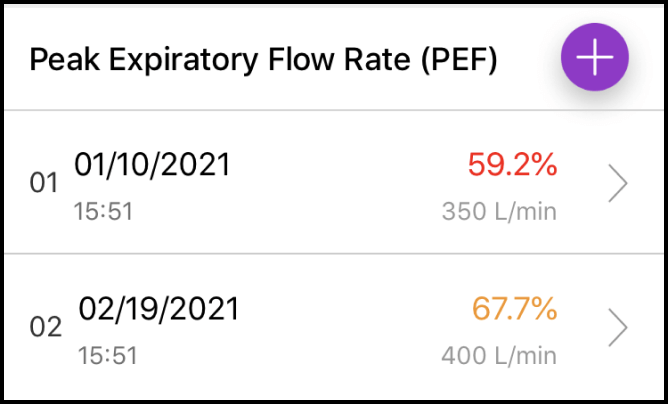Click the Peak Expiratory Flow Rate (PEF) title
This screenshot has height=404, width=668.
[x=263, y=61]
